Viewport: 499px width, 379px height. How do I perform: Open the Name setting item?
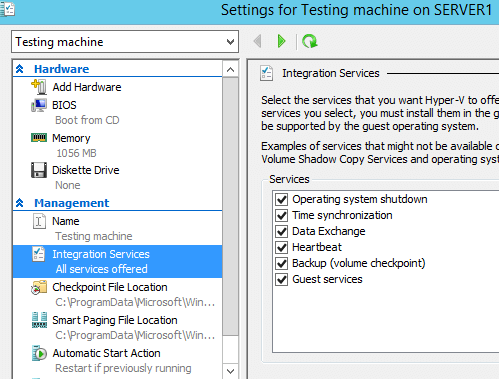(66, 221)
